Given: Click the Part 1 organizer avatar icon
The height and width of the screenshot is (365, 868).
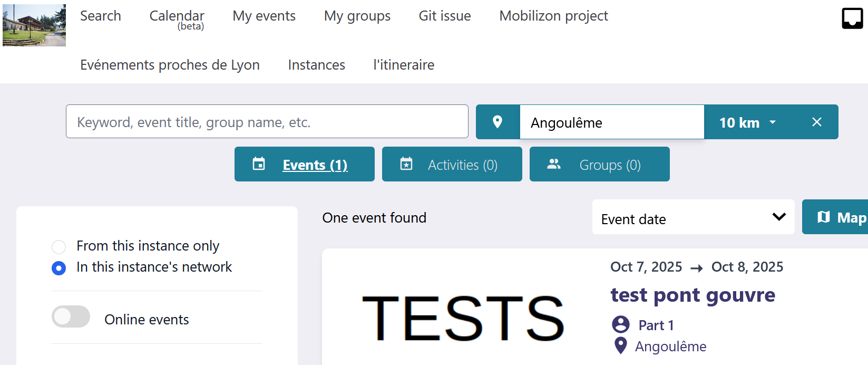Looking at the screenshot, I should 621,324.
